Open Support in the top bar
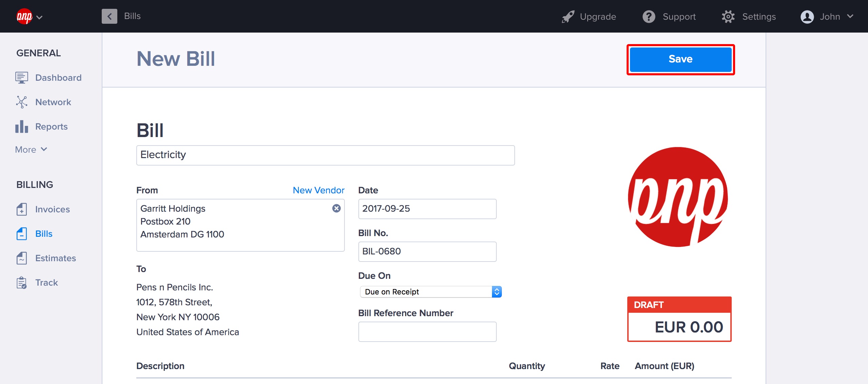 pyautogui.click(x=669, y=17)
